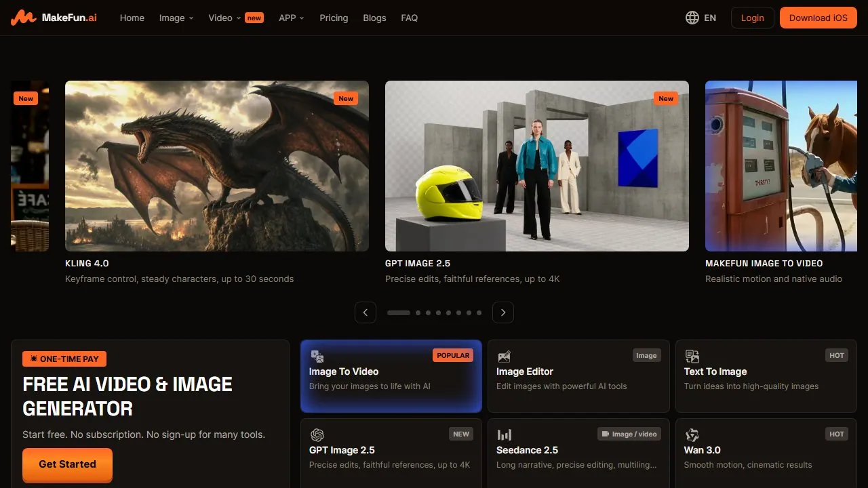The width and height of the screenshot is (868, 488).
Task: Click "Wan 3.0" card title
Action: tap(703, 450)
